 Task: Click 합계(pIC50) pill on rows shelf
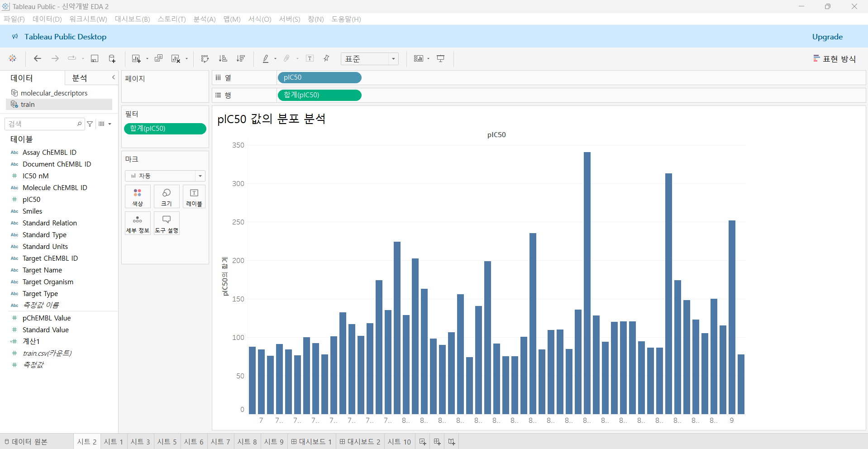pyautogui.click(x=320, y=95)
